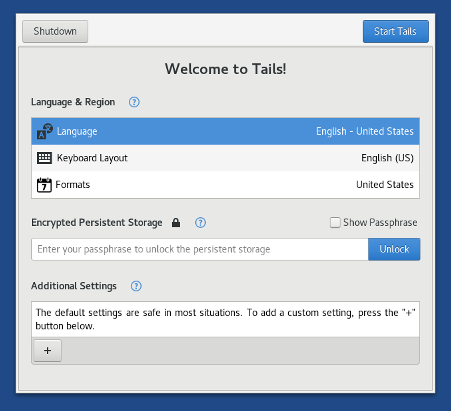Screen dimensions: 451x411
Task: Click the English - United States value
Action: 365,131
